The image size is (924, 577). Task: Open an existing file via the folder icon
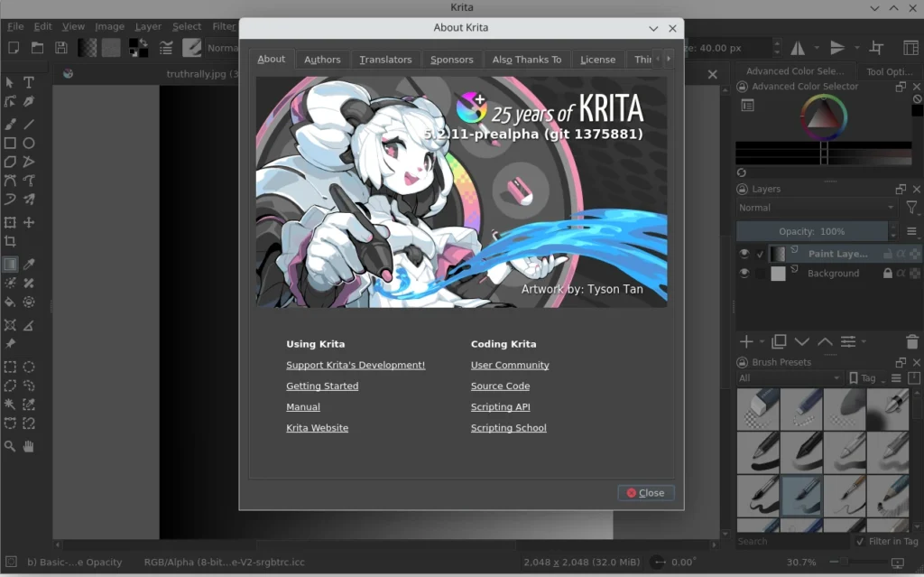37,48
